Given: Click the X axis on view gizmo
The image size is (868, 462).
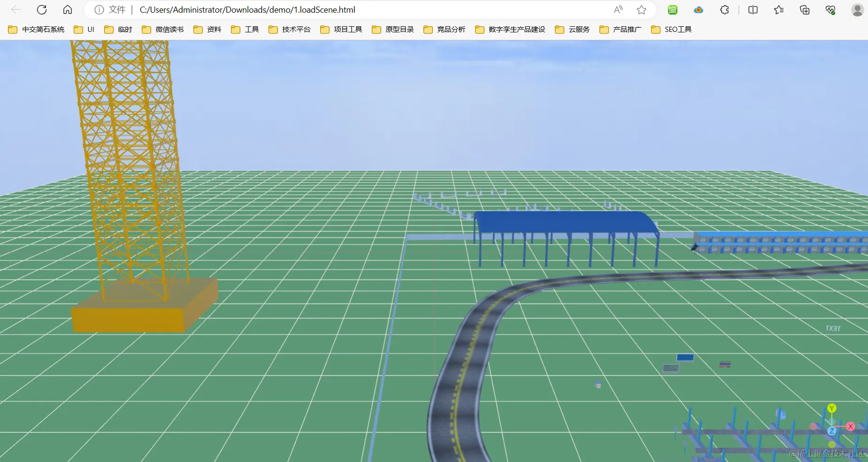Looking at the screenshot, I should point(851,426).
